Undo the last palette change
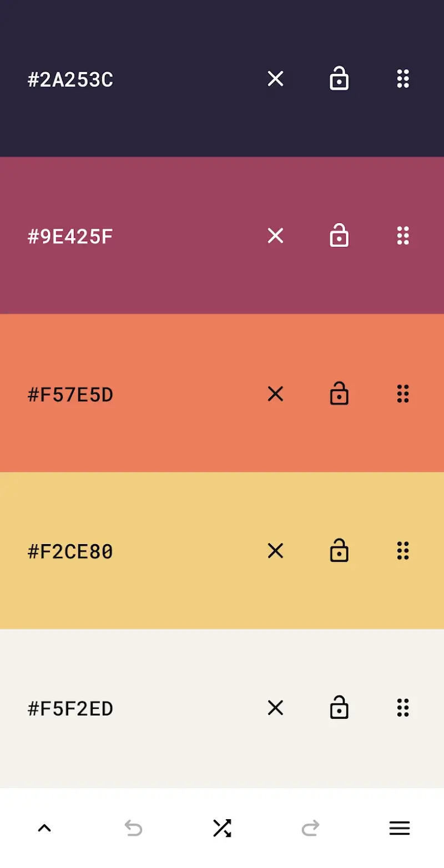The height and width of the screenshot is (868, 444). (133, 828)
